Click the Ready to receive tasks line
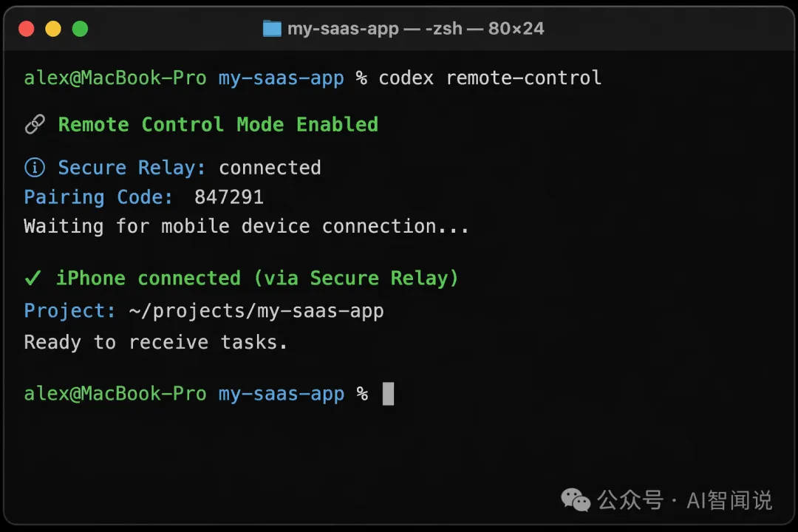 [x=156, y=342]
